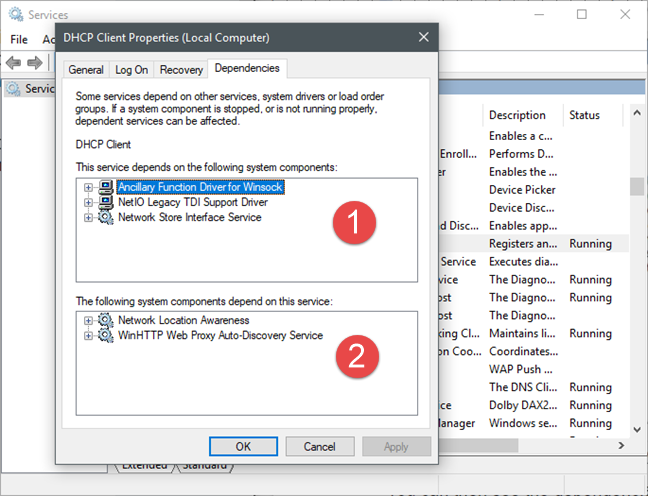Select Network Location Awareness
This screenshot has height=496, width=648.
(183, 320)
